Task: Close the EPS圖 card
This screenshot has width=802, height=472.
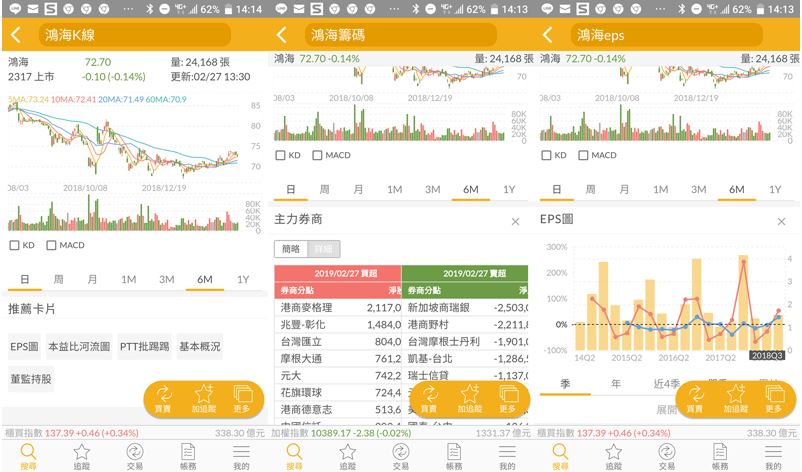Action: click(782, 221)
